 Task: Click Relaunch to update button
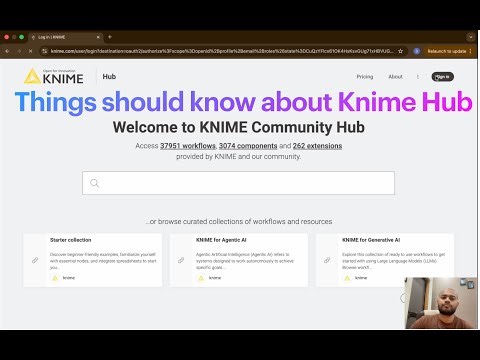click(447, 51)
